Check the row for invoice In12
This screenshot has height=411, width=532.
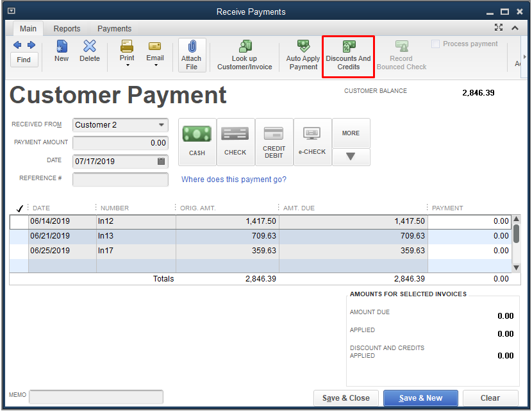pyautogui.click(x=19, y=222)
